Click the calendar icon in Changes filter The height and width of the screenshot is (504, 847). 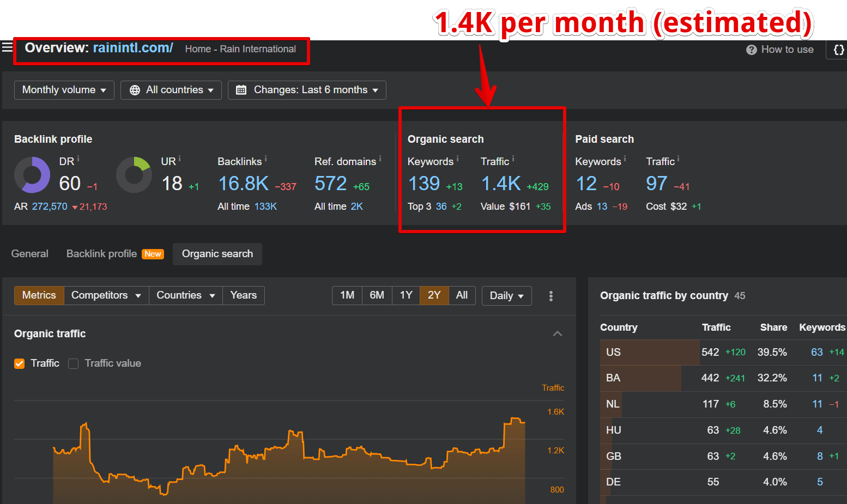point(241,90)
